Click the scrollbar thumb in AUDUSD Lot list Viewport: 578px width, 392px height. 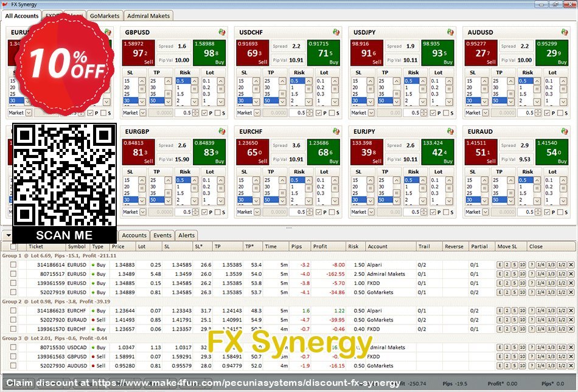(563, 89)
